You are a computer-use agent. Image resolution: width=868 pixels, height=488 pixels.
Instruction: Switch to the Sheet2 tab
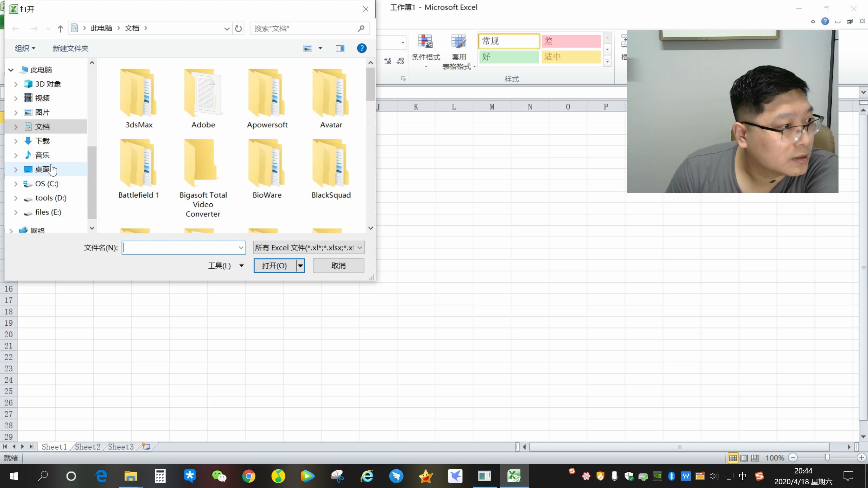[87, 447]
